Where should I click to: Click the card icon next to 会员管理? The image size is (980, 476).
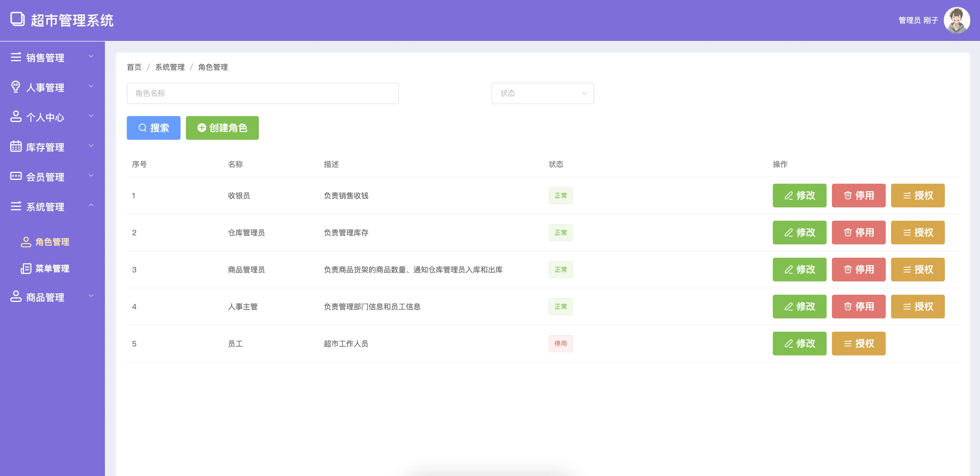coord(16,176)
